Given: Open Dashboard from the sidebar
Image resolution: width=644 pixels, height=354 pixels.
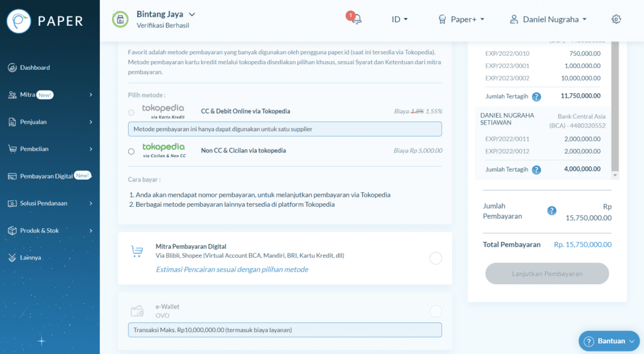Looking at the screenshot, I should pos(35,67).
